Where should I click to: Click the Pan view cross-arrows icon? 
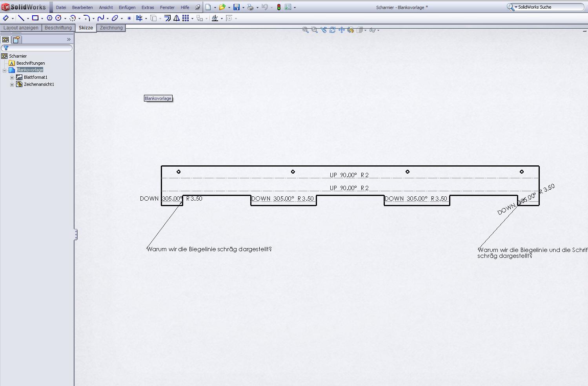[341, 30]
